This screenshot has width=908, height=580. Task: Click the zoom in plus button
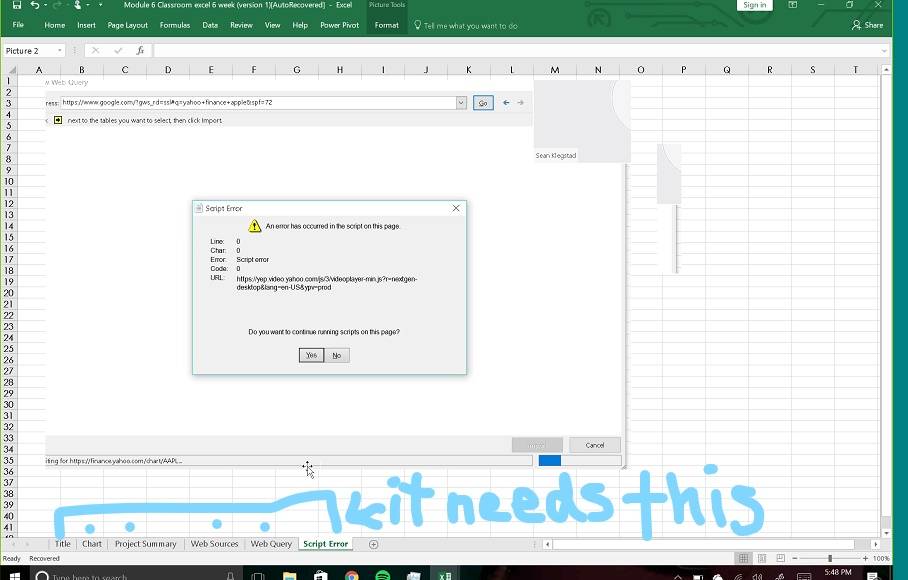point(865,559)
